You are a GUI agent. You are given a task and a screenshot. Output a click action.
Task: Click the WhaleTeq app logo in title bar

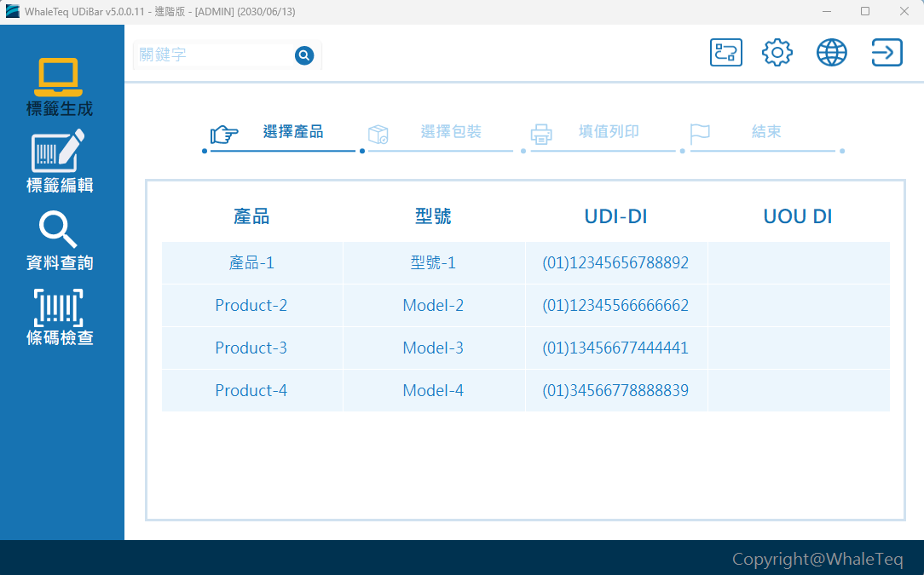13,11
